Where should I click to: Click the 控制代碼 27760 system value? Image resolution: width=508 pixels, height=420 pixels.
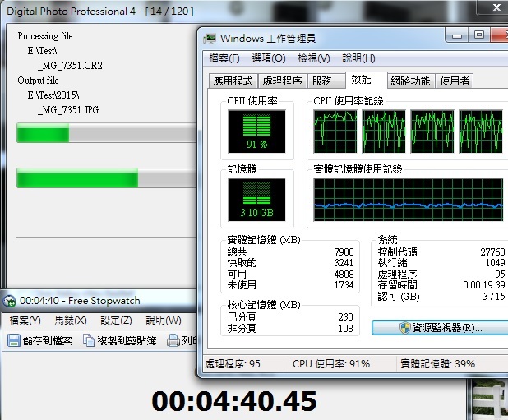(x=492, y=252)
